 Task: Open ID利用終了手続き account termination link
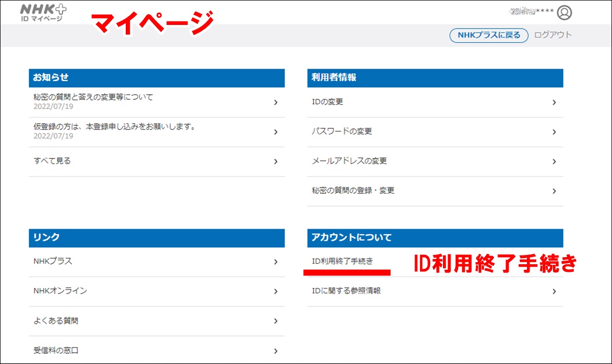pyautogui.click(x=342, y=261)
